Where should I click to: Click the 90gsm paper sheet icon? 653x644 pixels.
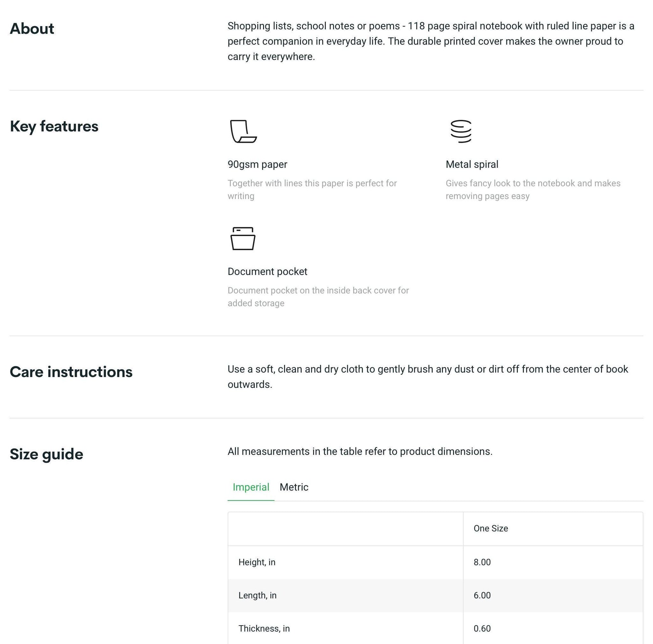tap(243, 131)
